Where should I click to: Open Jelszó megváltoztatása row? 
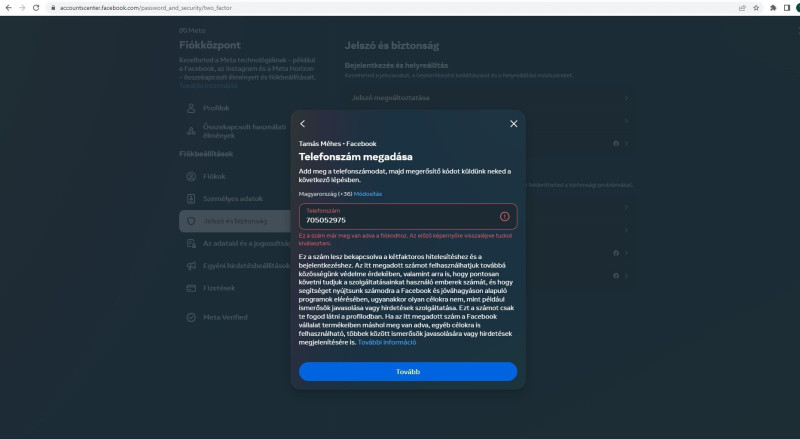pos(490,97)
